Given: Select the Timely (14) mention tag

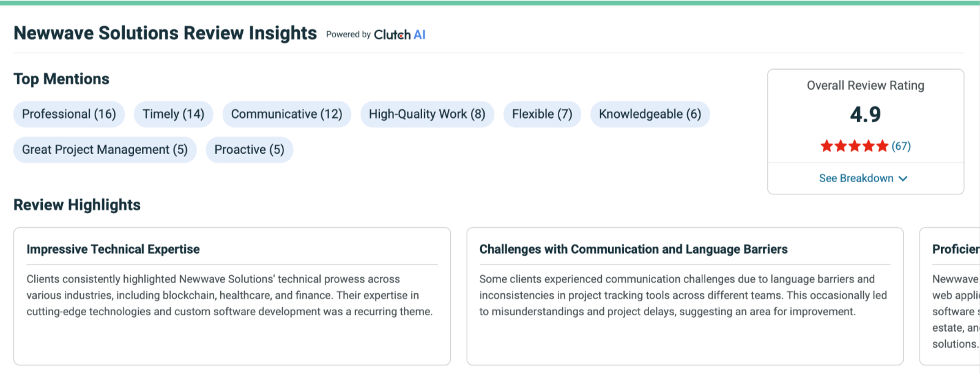Looking at the screenshot, I should tap(173, 114).
